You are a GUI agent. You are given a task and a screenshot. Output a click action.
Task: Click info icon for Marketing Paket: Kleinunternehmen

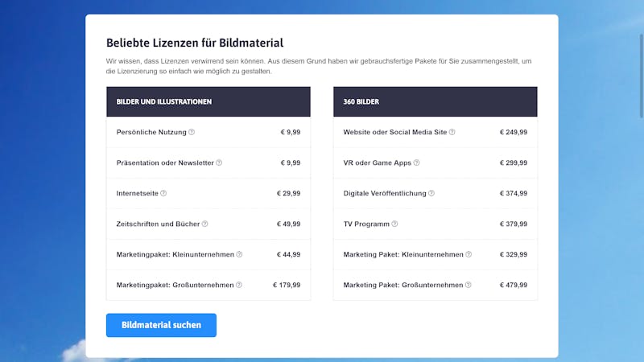click(469, 254)
